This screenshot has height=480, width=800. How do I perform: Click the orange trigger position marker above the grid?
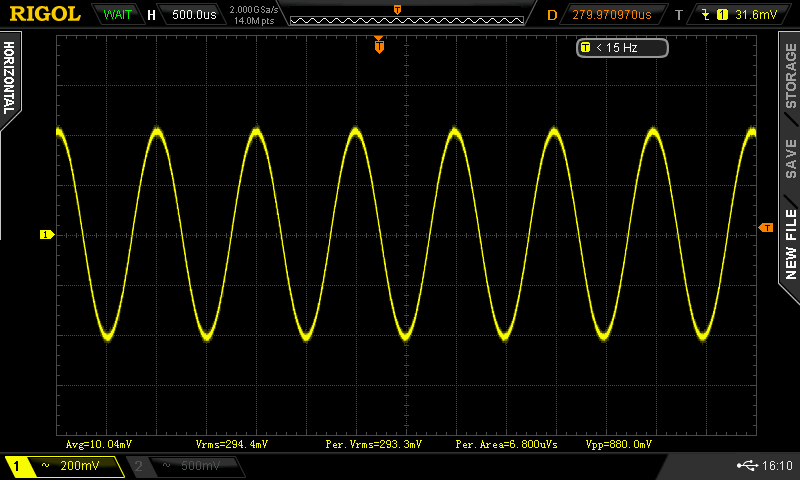pyautogui.click(x=379, y=45)
